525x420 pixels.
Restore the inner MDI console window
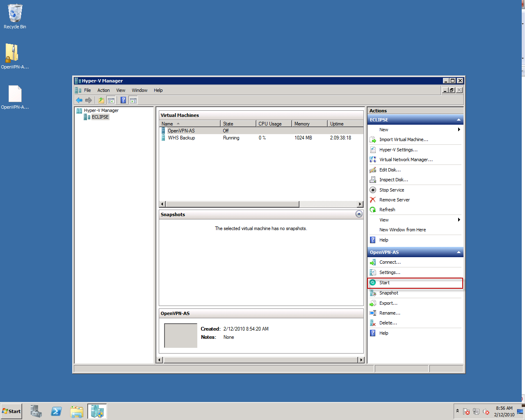tap(452, 90)
